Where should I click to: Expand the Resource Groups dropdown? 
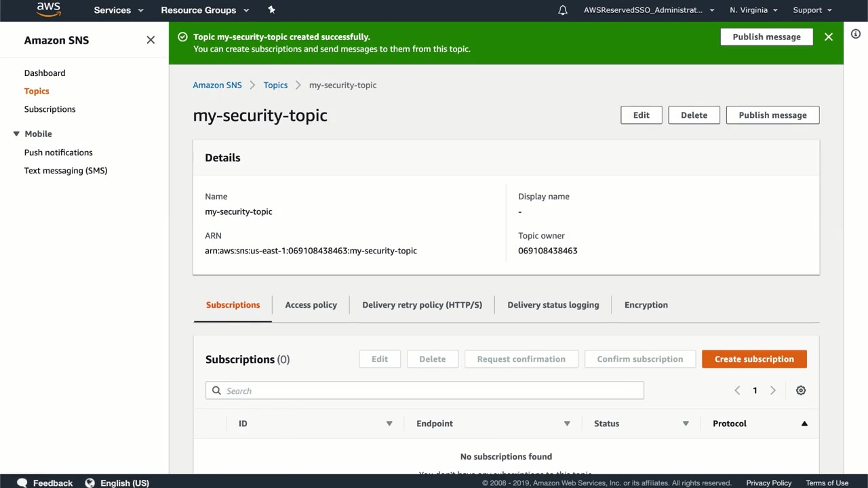click(x=205, y=10)
